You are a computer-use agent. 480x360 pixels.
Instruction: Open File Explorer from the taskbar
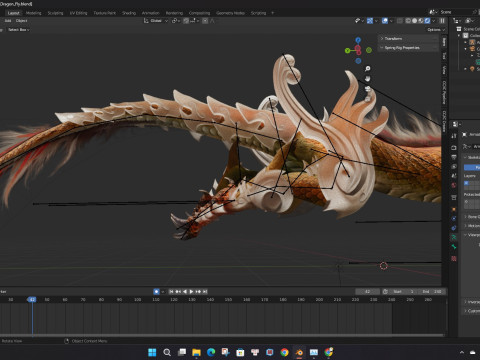(196, 352)
